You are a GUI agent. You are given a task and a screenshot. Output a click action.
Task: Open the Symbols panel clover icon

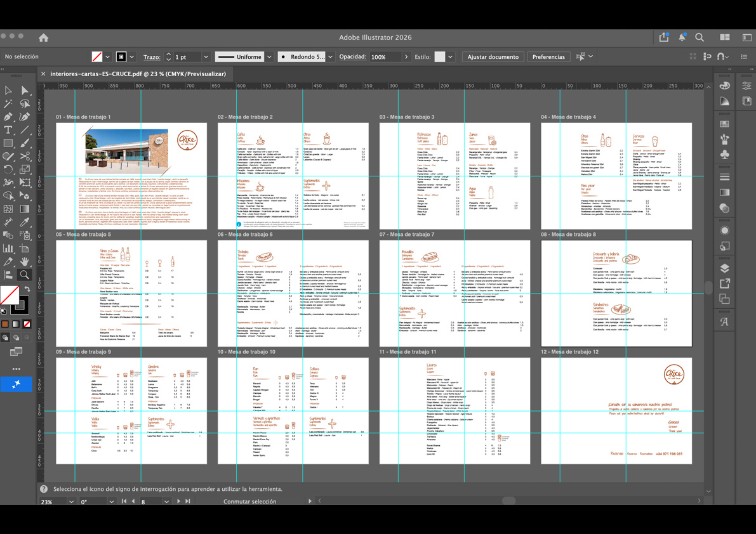725,155
